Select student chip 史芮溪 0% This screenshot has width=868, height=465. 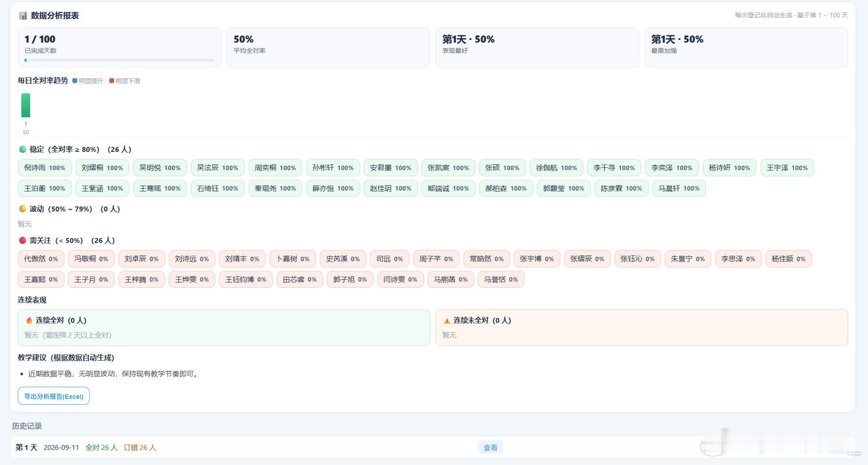click(x=343, y=259)
